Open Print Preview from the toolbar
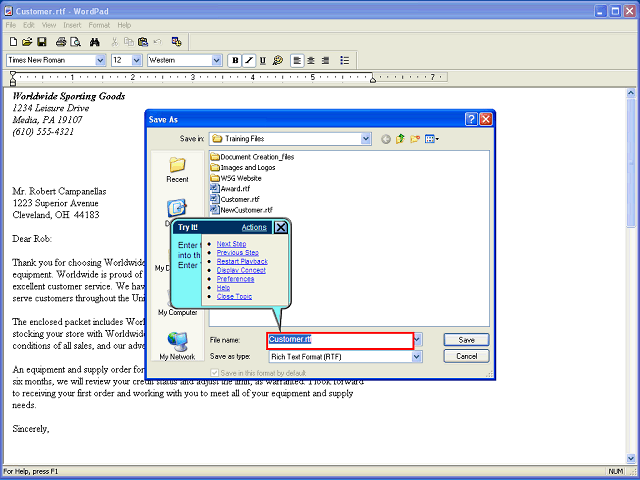The image size is (640, 480). [x=75, y=42]
